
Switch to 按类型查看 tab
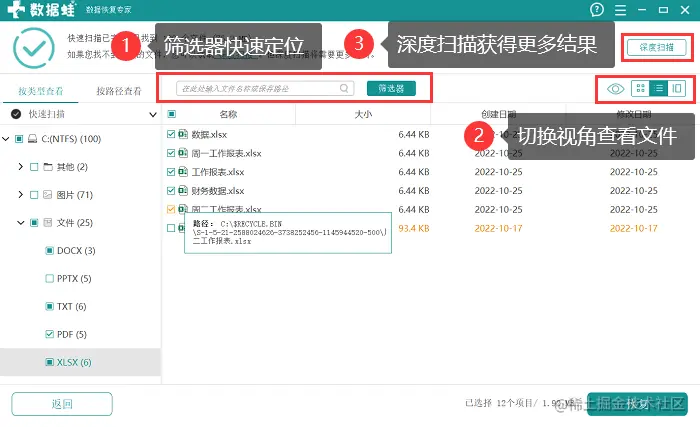(x=41, y=91)
